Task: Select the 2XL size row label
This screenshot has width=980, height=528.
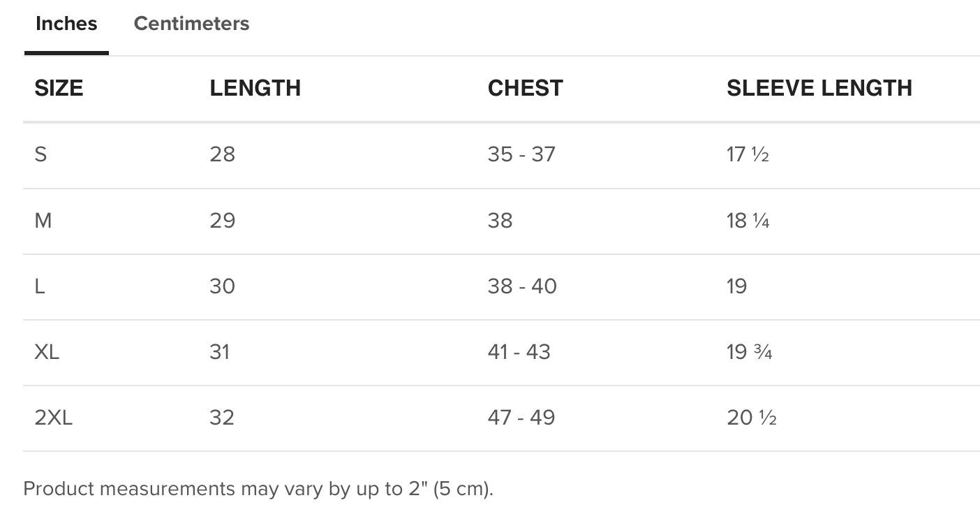Action: [x=53, y=418]
